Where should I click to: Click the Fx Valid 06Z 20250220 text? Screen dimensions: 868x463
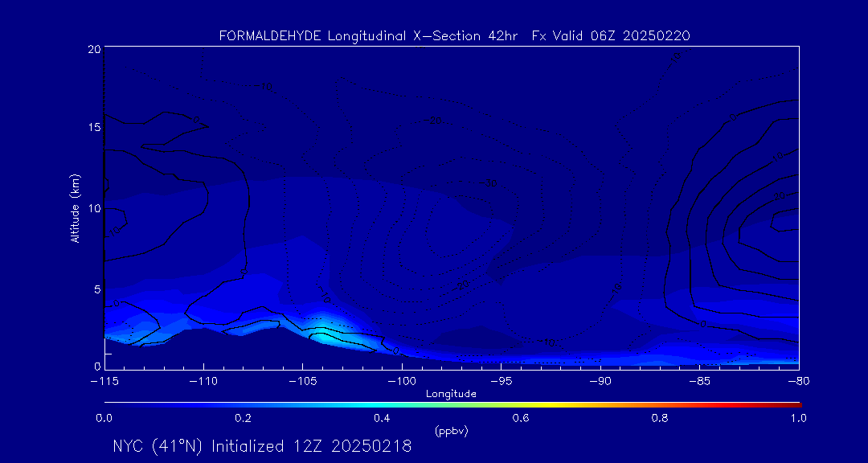coord(611,36)
